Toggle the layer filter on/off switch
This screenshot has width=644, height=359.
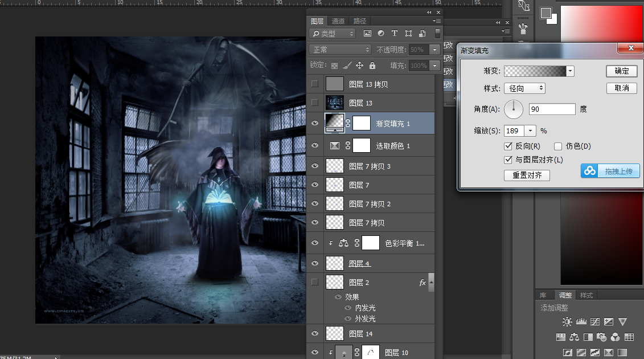tap(437, 33)
